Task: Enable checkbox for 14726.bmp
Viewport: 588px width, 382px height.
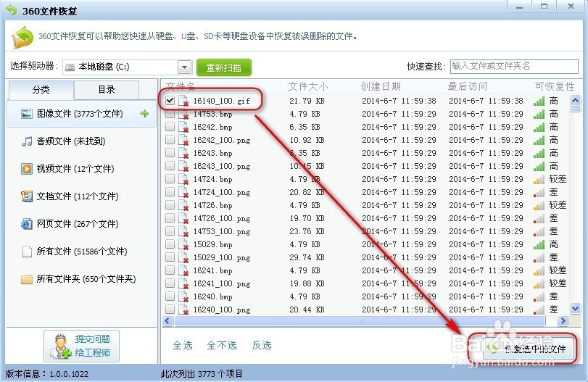Action: tap(170, 205)
